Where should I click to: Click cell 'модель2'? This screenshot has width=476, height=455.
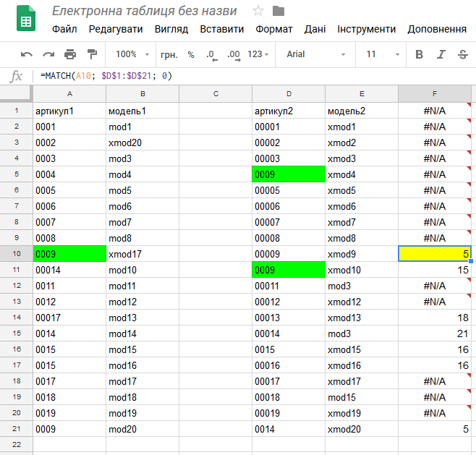[x=362, y=111]
